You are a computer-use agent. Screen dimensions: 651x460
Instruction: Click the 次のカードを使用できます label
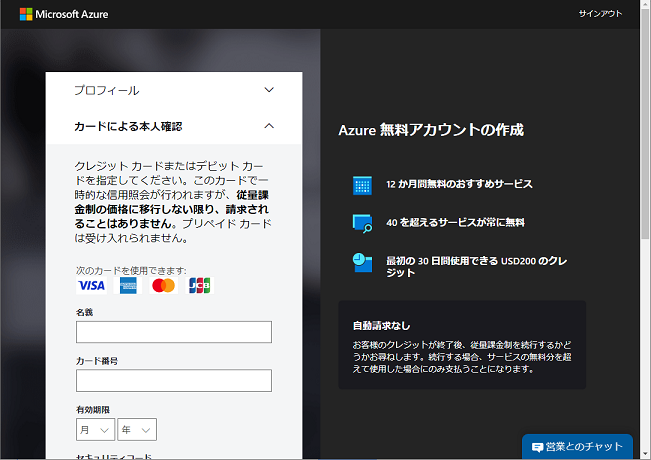click(x=131, y=270)
